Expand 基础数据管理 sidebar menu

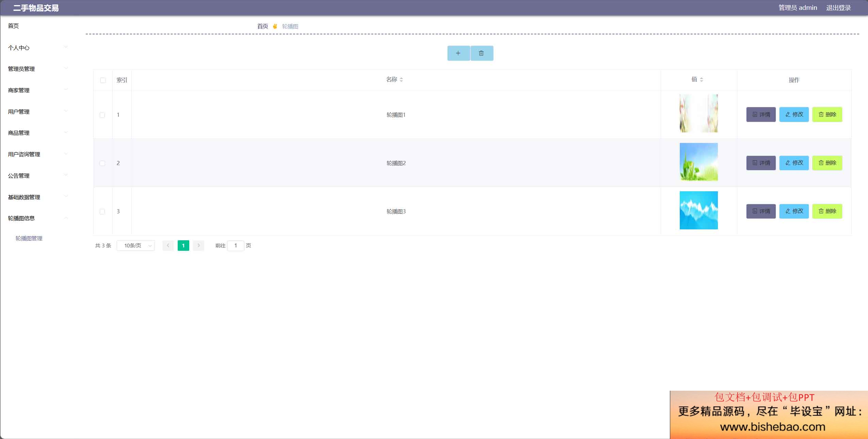point(37,197)
